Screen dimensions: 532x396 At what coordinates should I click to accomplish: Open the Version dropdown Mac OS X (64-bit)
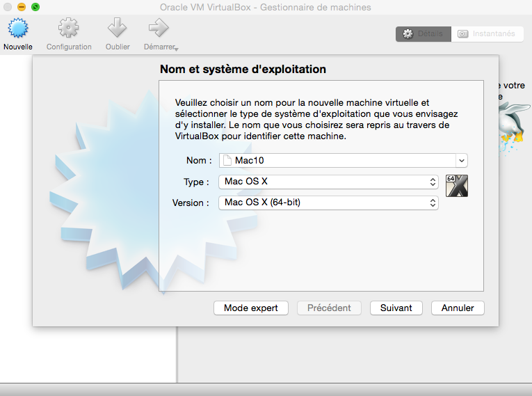coord(328,203)
